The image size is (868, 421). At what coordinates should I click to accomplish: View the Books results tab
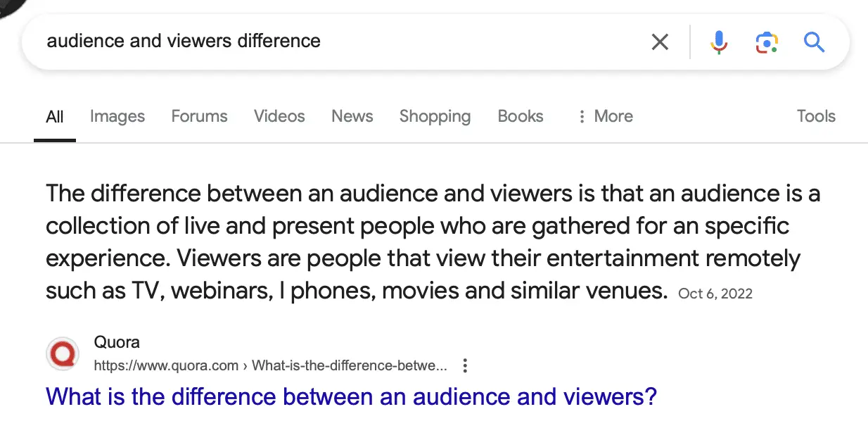pyautogui.click(x=521, y=116)
